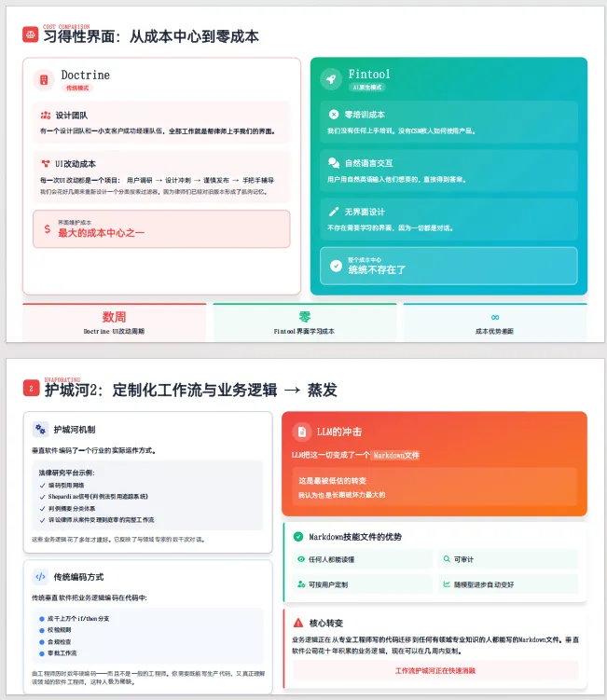Click the 核心转变 heading
607x700 pixels.
point(326,623)
